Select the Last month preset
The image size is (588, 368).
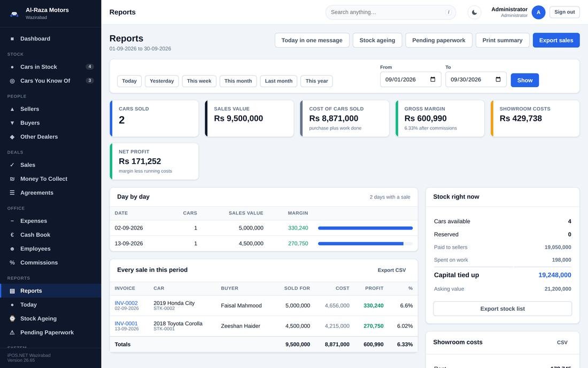(x=278, y=81)
